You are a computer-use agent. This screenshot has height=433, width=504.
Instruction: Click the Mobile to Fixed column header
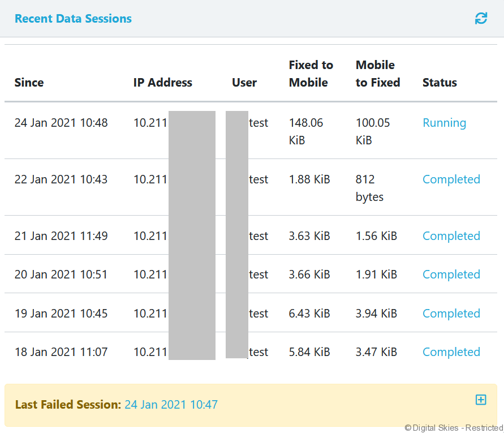(377, 74)
